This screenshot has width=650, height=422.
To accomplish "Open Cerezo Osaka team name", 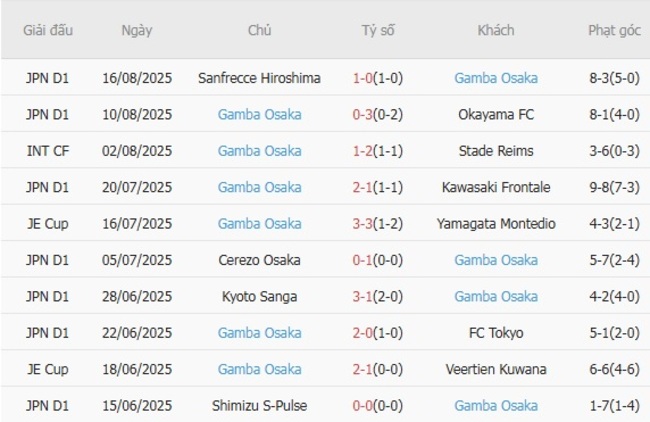I will (x=259, y=260).
